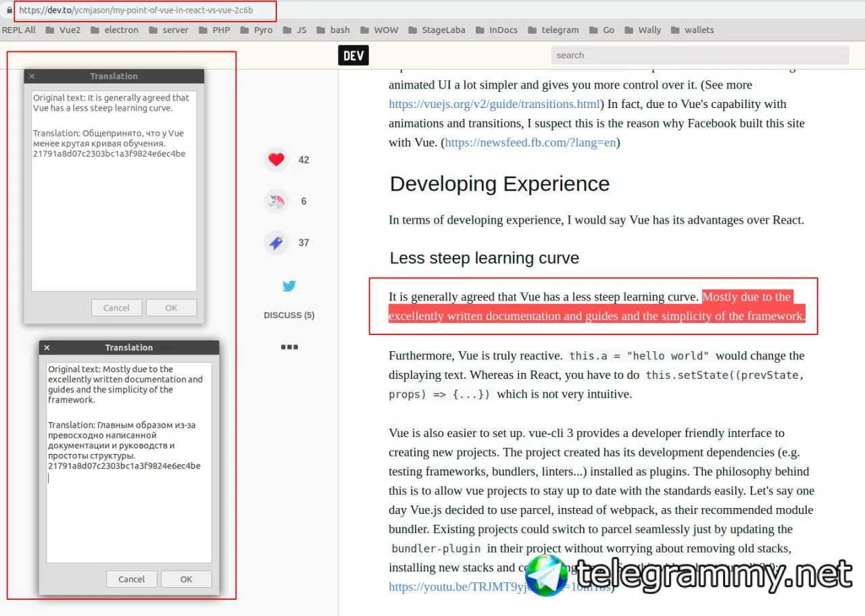Open the three-dots more options menu
This screenshot has width=865, height=616.
pyautogui.click(x=289, y=347)
